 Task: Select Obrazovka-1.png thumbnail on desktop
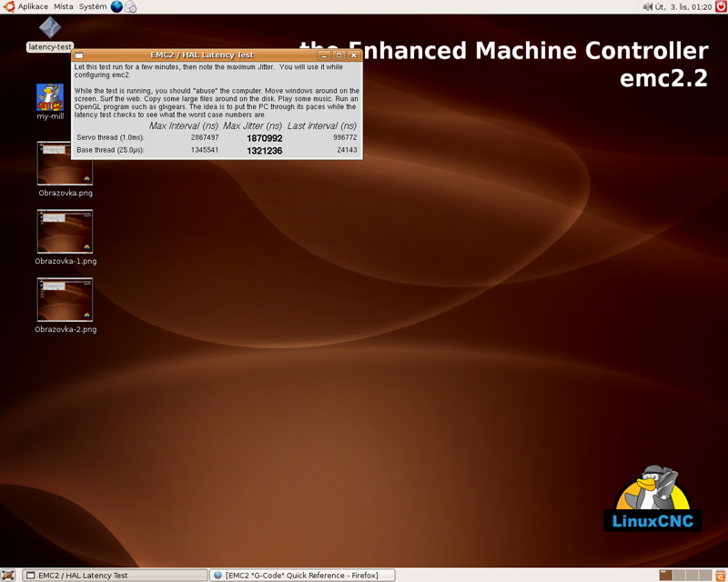pyautogui.click(x=65, y=232)
